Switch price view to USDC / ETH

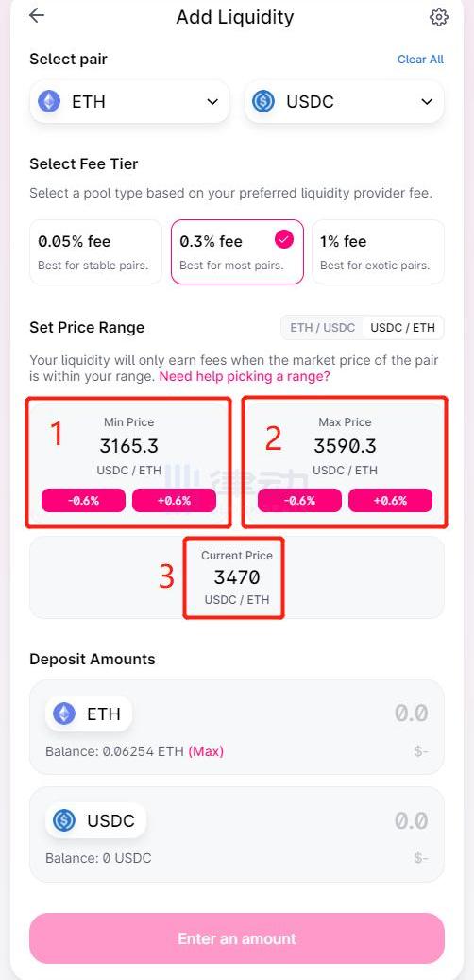(403, 328)
